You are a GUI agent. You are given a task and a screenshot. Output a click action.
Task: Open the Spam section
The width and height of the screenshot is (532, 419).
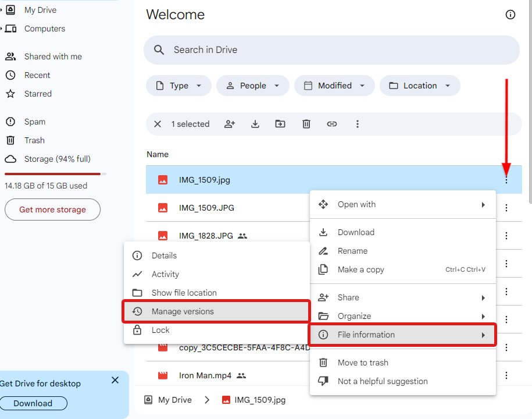click(x=35, y=122)
